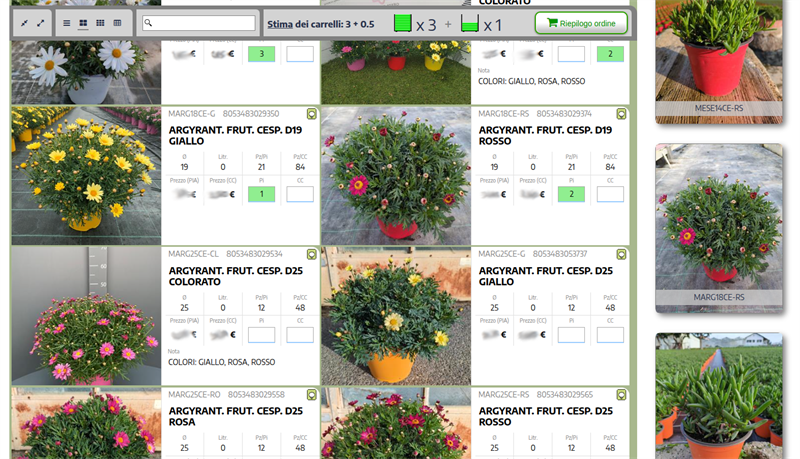This screenshot has width=800, height=459.
Task: Click title ARGYRANT. FRUT. CESP. D25 ROSSO
Action: pos(545,416)
